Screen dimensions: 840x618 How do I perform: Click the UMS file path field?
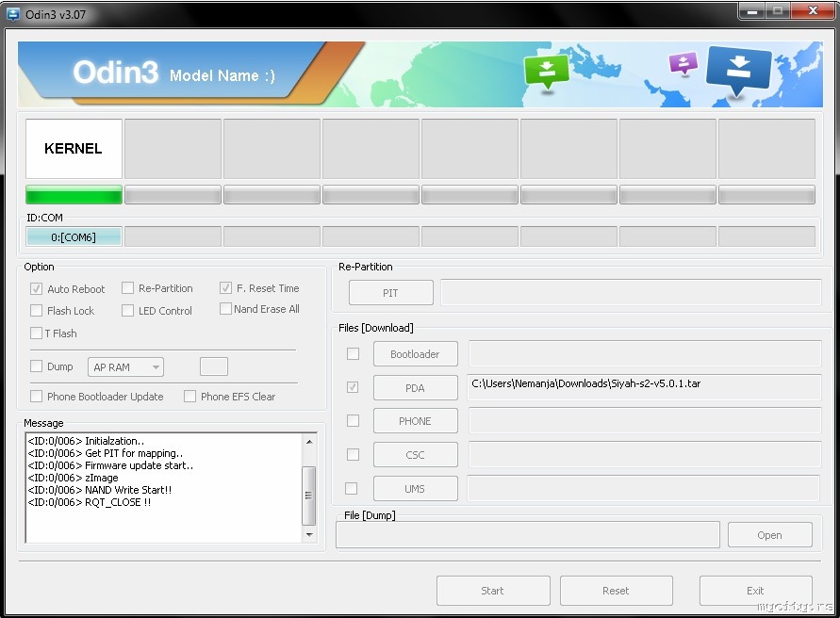[x=643, y=488]
